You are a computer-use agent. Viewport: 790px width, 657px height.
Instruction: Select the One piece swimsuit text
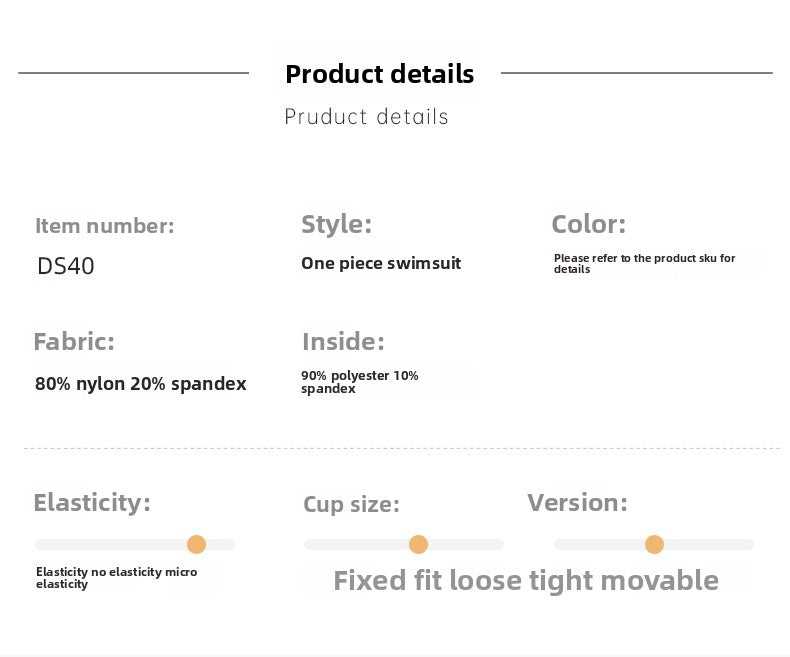pyautogui.click(x=381, y=263)
